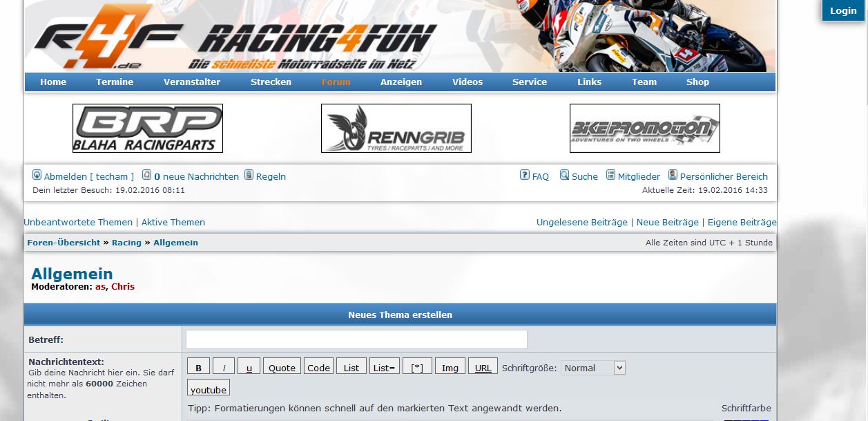Click the Regeln rules icon
868x421 pixels.
pos(249,176)
